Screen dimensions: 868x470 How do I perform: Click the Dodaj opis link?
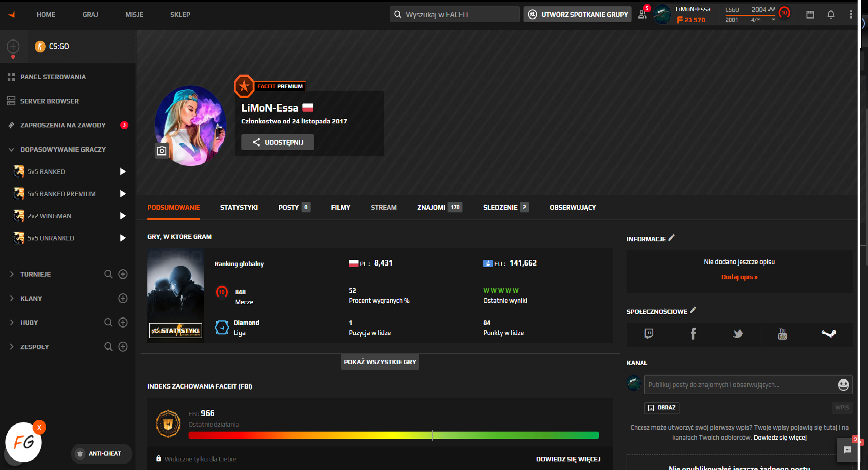point(739,277)
